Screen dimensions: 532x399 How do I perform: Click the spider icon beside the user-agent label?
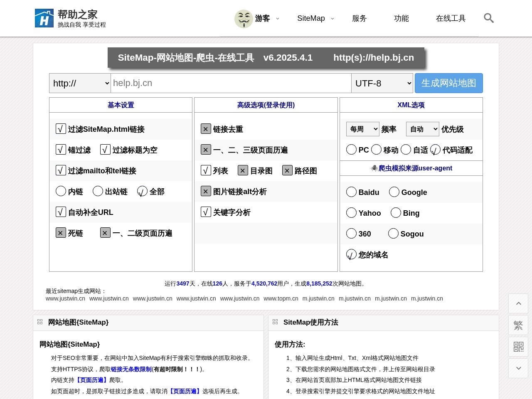point(374,168)
